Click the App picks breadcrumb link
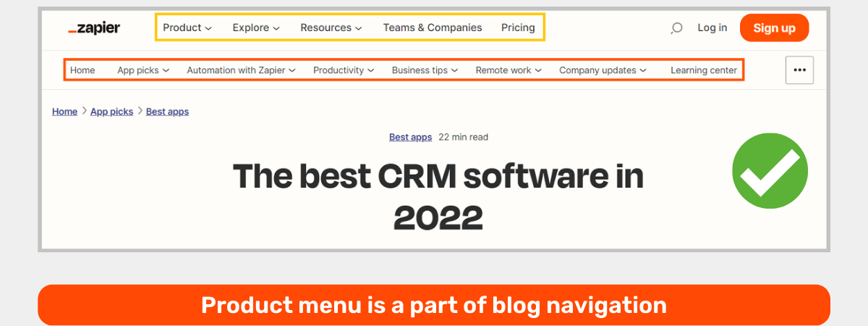Image resolution: width=868 pixels, height=326 pixels. point(111,112)
